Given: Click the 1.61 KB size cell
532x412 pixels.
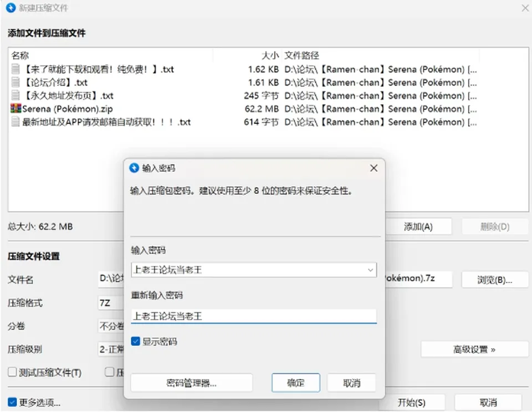Looking at the screenshot, I should 263,83.
